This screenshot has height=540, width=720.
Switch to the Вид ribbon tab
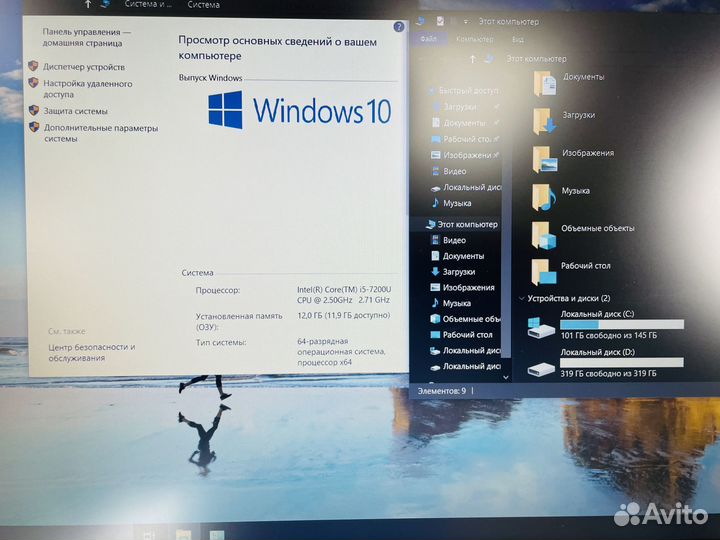tap(518, 40)
